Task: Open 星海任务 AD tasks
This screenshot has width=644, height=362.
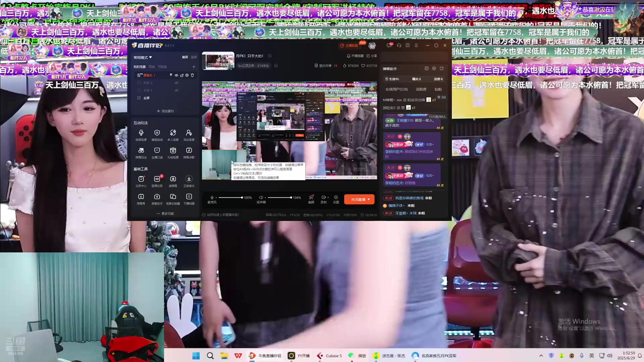Action: 157,181
